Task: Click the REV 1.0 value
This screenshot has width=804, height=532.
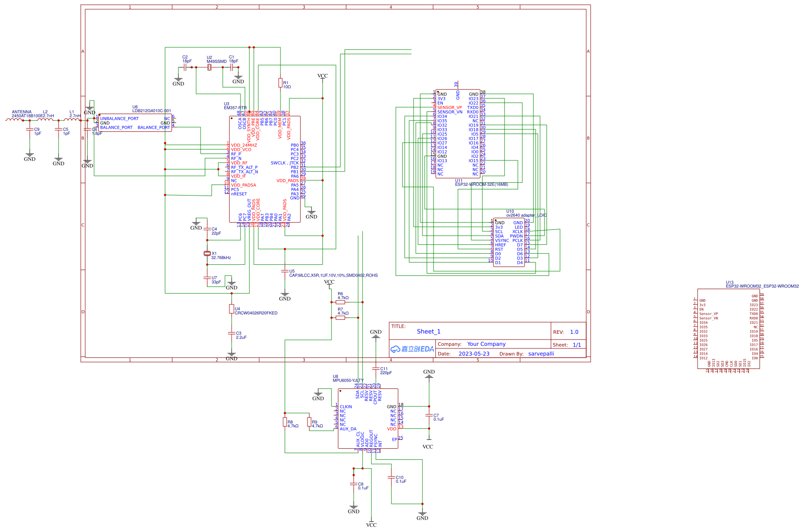Action: point(574,332)
